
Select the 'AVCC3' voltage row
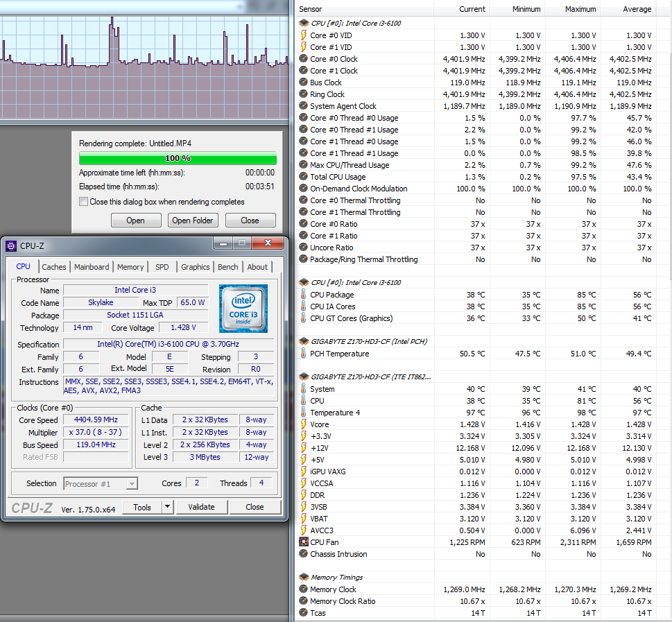point(476,530)
